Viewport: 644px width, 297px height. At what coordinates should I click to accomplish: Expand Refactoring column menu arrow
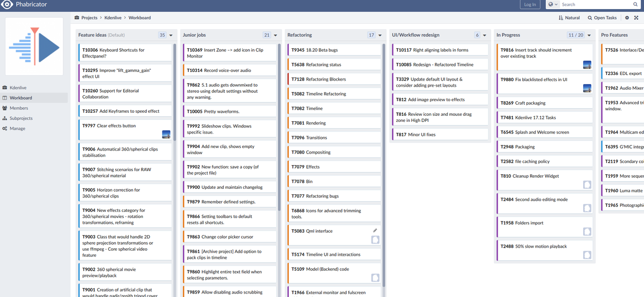(x=380, y=35)
